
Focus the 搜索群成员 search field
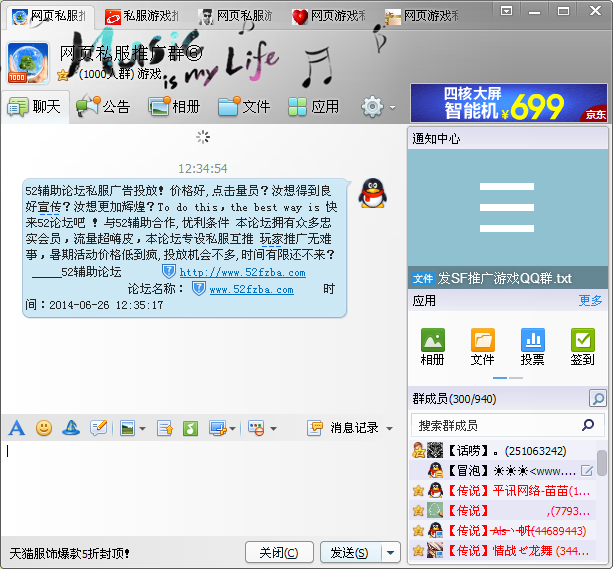(508, 425)
